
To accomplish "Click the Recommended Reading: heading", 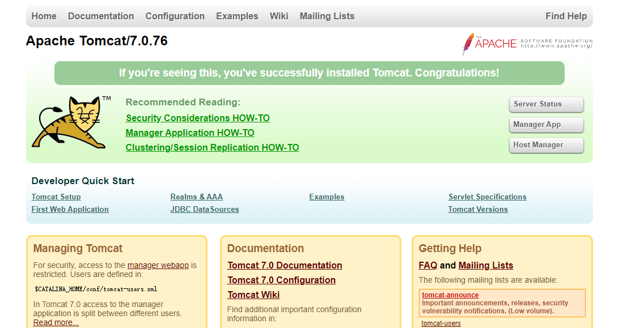I will coord(183,102).
